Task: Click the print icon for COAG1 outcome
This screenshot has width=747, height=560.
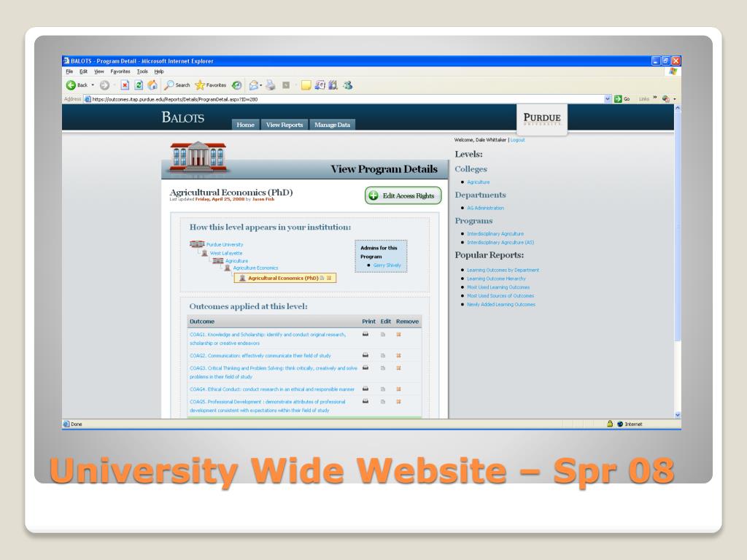Action: (365, 334)
